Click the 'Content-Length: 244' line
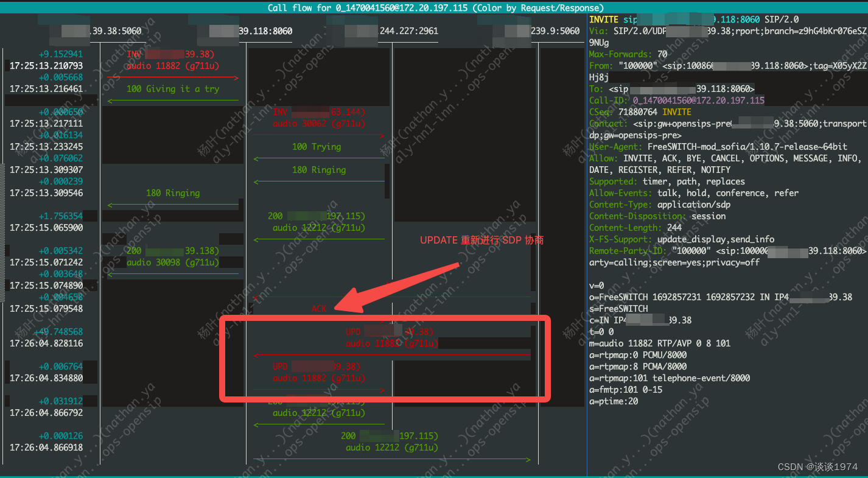The image size is (868, 478). pyautogui.click(x=635, y=228)
